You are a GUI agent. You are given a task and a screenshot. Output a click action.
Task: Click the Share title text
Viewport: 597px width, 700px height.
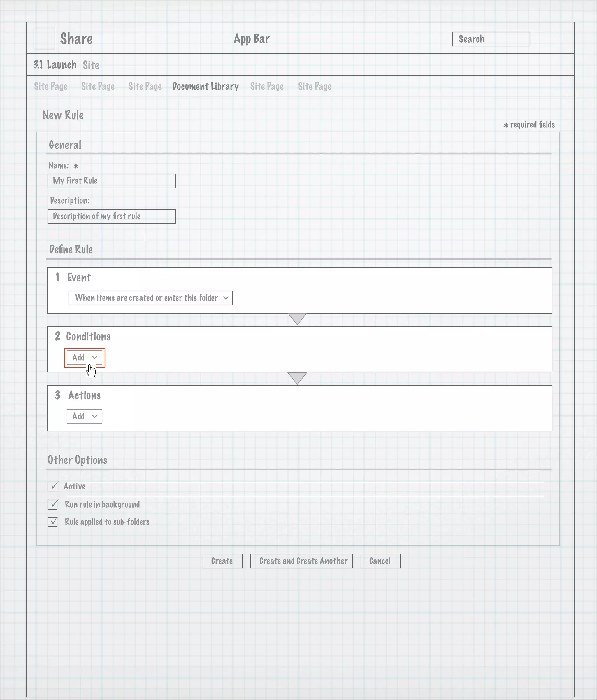pos(76,39)
